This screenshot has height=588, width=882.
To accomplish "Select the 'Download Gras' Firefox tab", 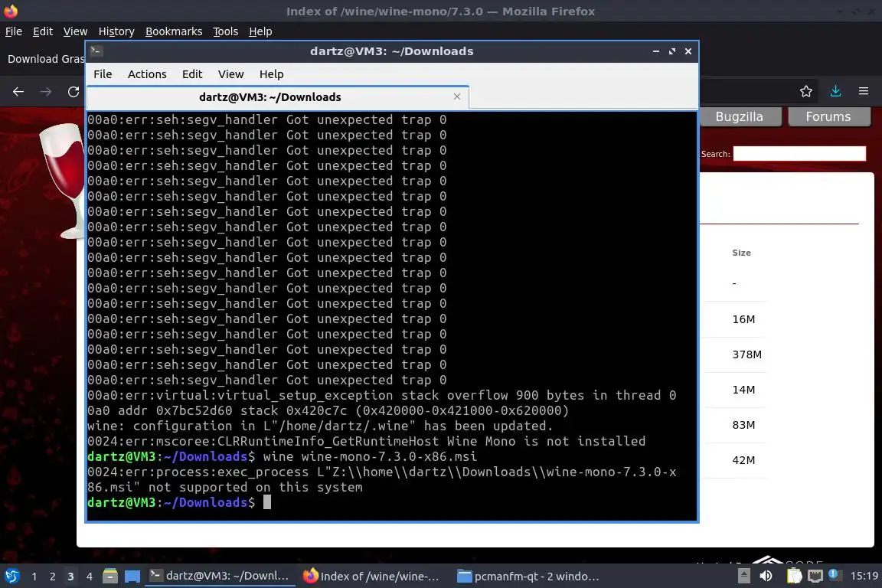I will (45, 59).
